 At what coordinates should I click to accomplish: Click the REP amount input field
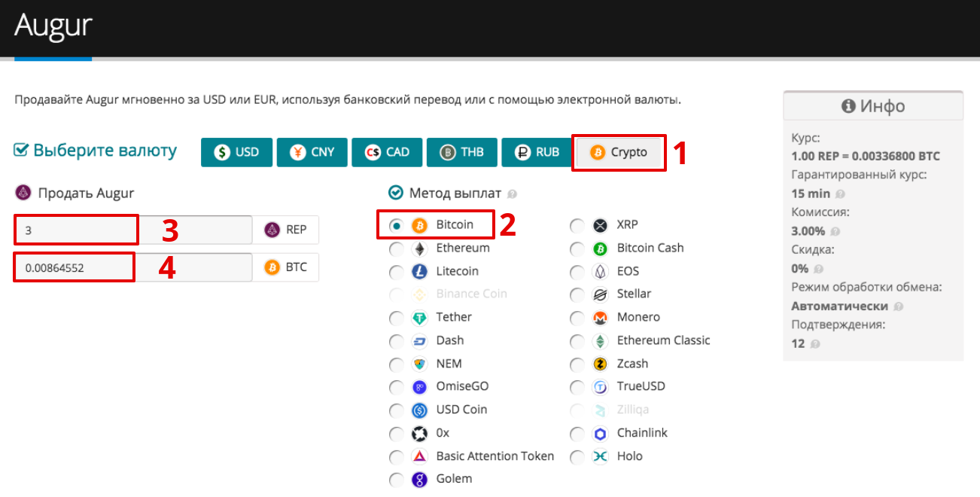pos(133,230)
